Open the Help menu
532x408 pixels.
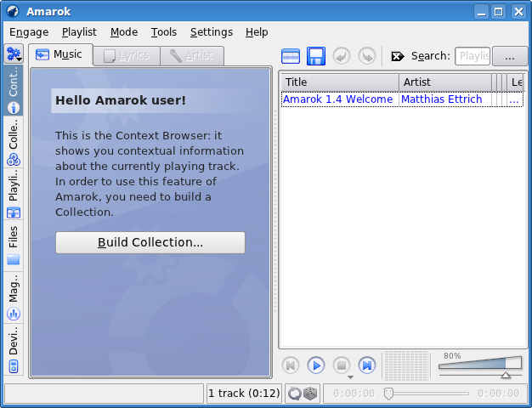point(257,32)
